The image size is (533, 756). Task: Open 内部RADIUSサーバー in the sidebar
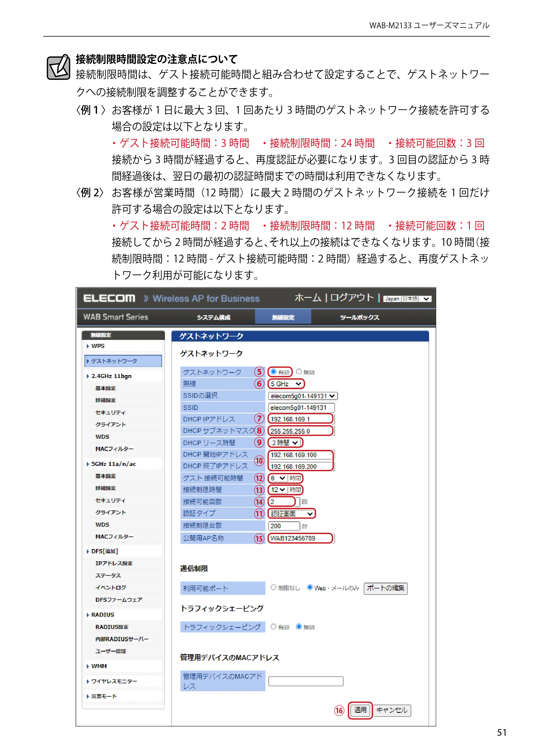coord(122,639)
